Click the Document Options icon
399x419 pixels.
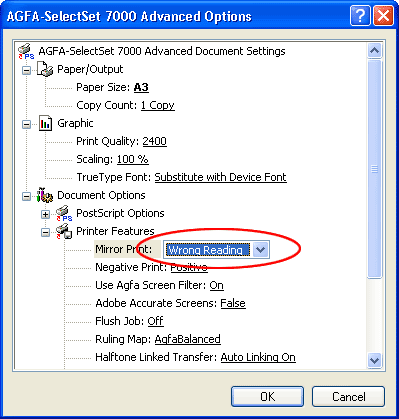click(x=45, y=195)
